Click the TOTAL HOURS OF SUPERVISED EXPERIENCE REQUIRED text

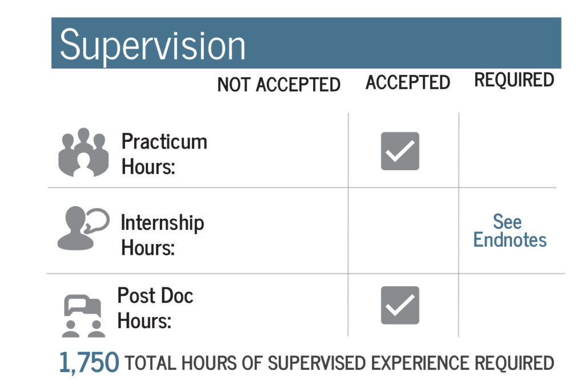coord(339,363)
